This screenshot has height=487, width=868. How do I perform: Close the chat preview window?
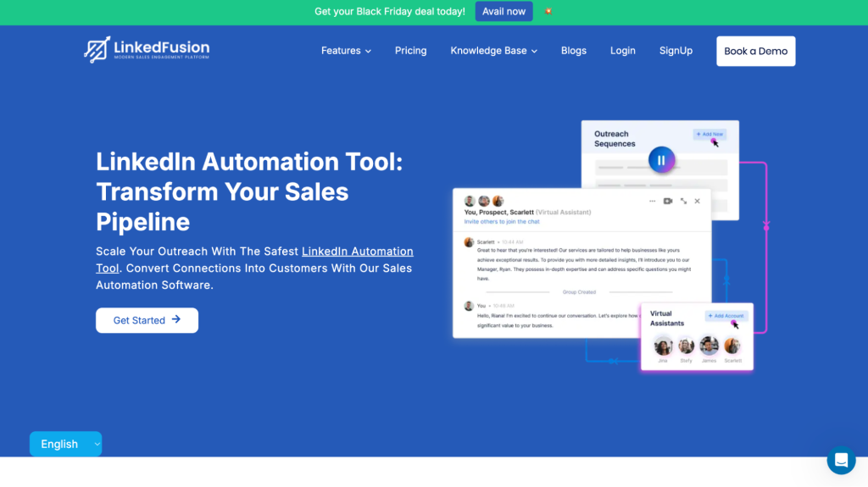click(698, 201)
